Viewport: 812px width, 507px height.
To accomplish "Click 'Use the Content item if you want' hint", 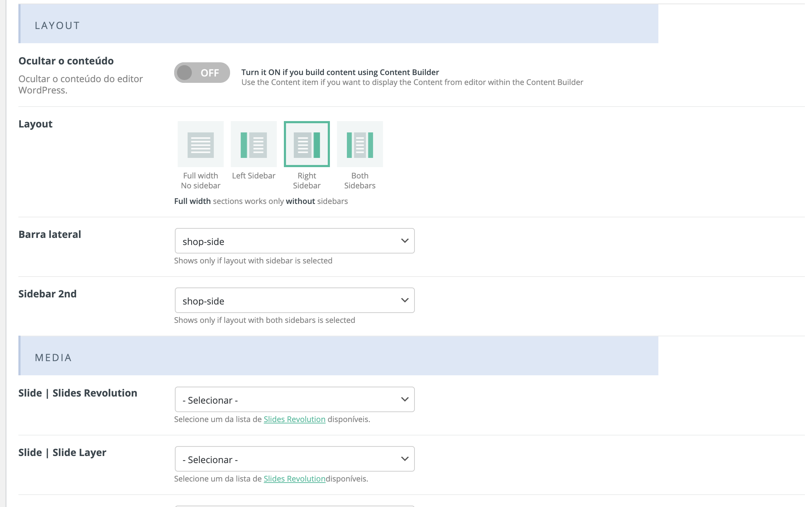I will [x=412, y=82].
